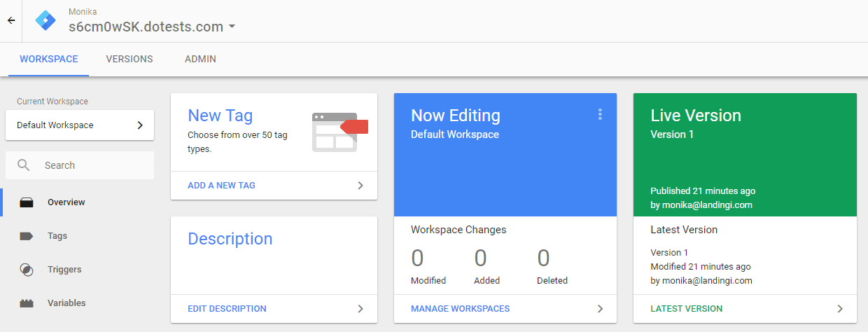Open the s6cm0wSK.dotests.com container dropdown
Screen dimensions: 868x332
[152, 27]
